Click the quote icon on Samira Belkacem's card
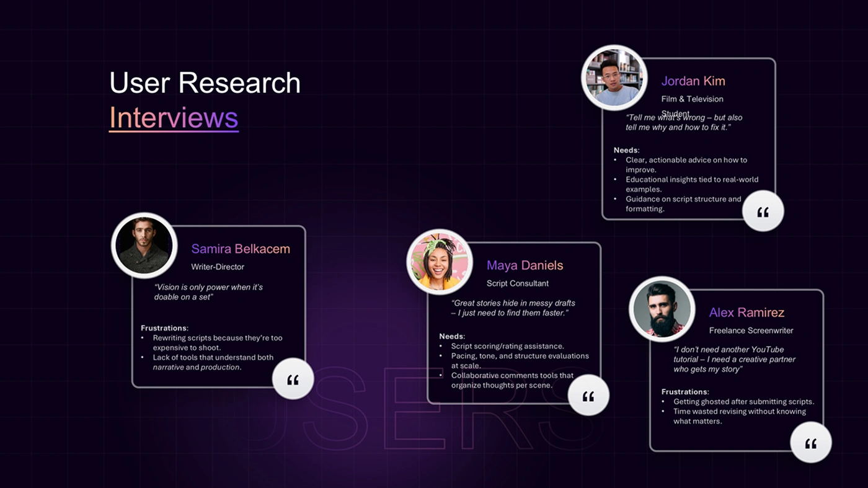This screenshot has width=868, height=488. pos(293,379)
